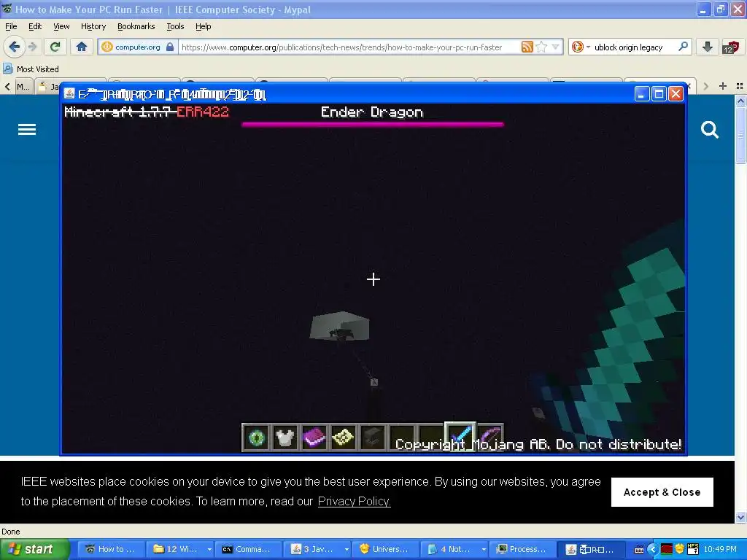Click the scrollbar up arrow

tap(740, 101)
